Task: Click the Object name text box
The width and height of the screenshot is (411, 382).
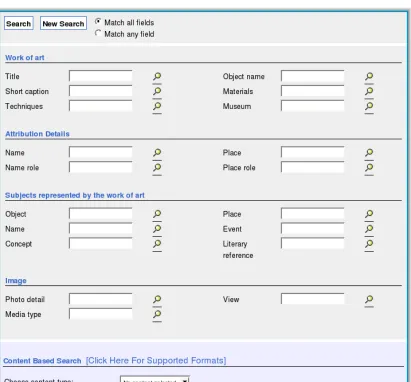Action: pos(313,76)
